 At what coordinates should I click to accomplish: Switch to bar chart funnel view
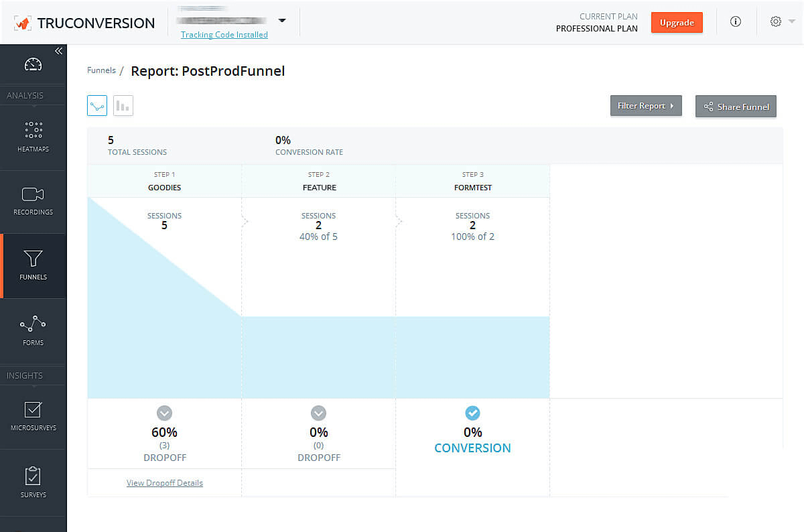coord(123,106)
